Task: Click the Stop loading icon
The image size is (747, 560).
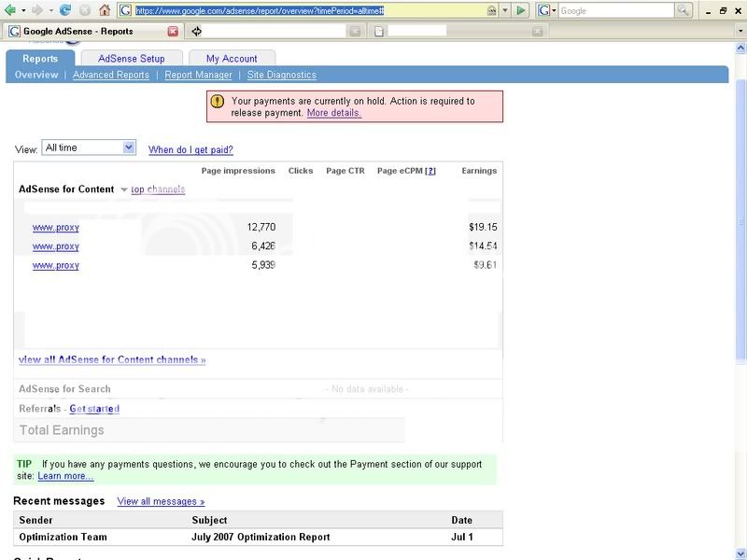Action: [x=85, y=10]
